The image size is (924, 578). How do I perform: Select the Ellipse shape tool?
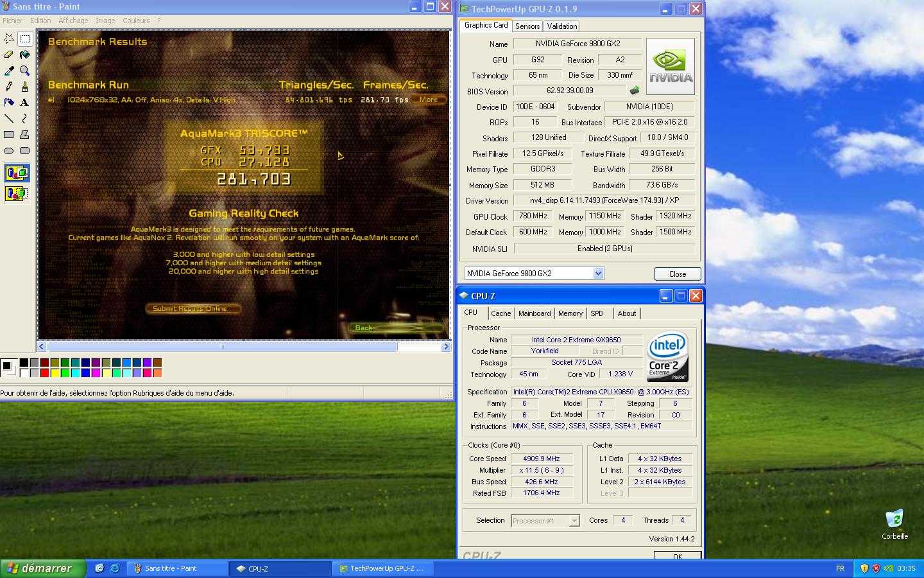pos(9,150)
